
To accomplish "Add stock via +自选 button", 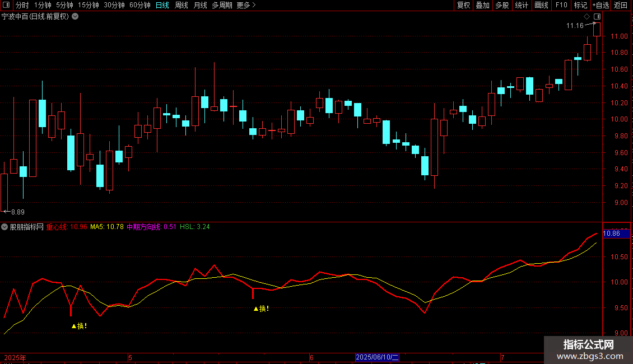I will coord(601,5).
